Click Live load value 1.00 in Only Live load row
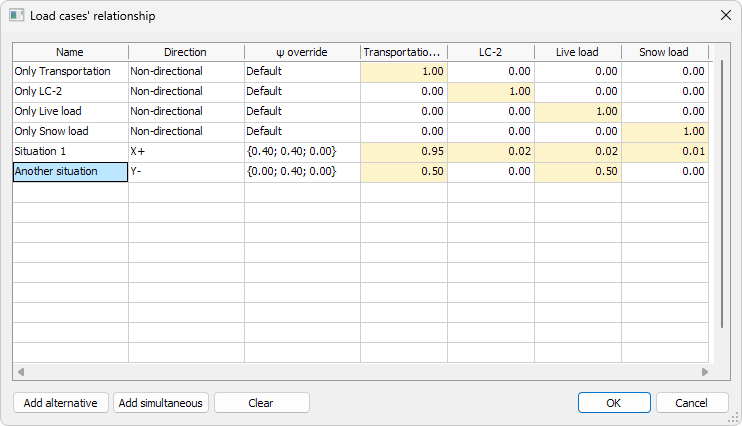The image size is (742, 426). tap(578, 111)
